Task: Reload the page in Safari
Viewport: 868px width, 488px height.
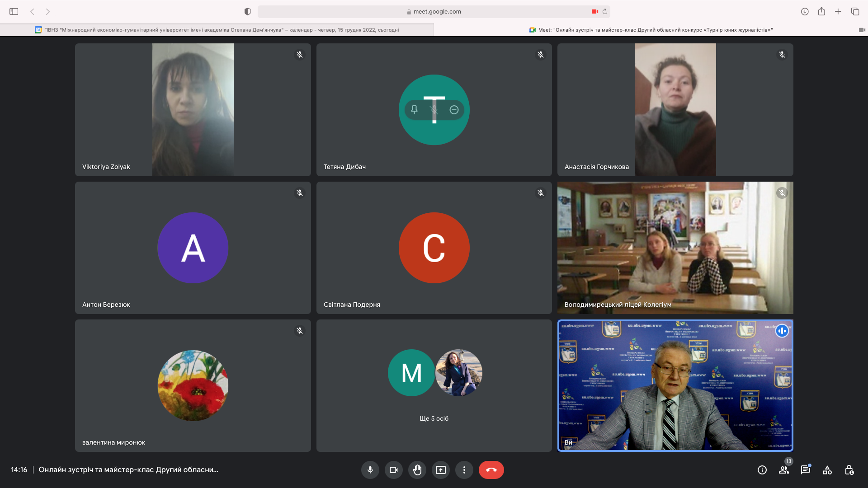Action: 605,12
